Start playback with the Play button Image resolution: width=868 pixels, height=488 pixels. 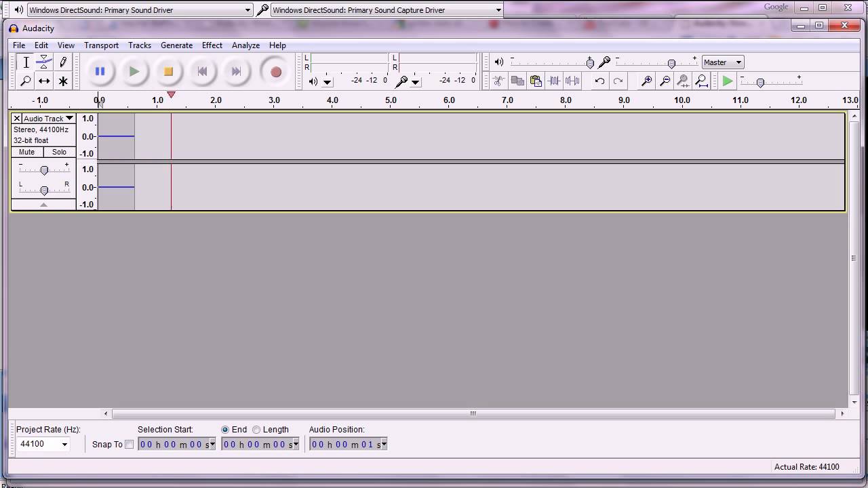pyautogui.click(x=134, y=71)
